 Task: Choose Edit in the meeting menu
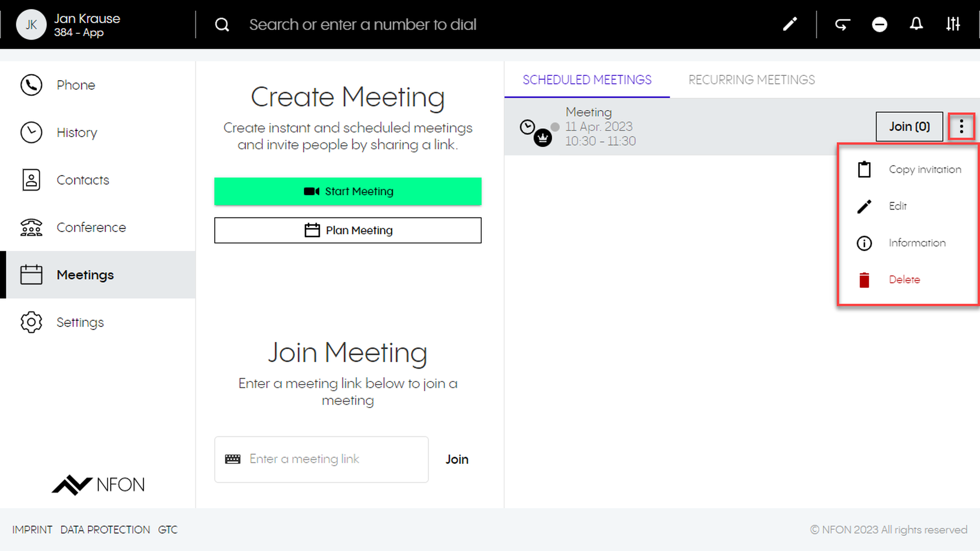[897, 206]
